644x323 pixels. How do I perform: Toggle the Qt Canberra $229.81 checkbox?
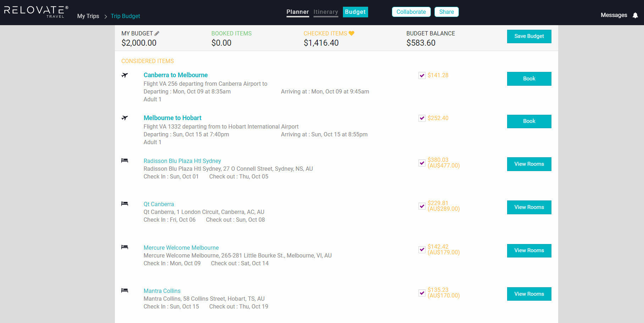click(422, 206)
